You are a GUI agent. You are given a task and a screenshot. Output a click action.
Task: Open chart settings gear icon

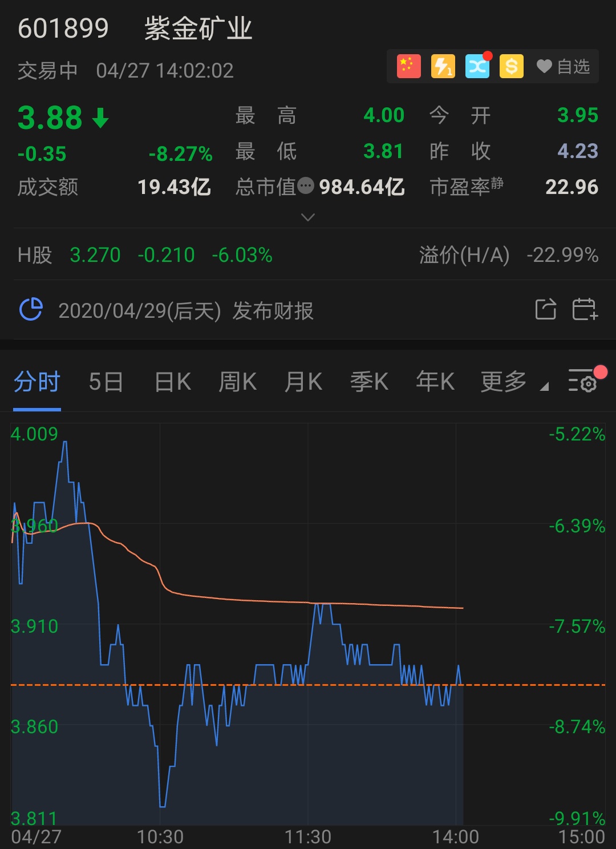coord(583,381)
